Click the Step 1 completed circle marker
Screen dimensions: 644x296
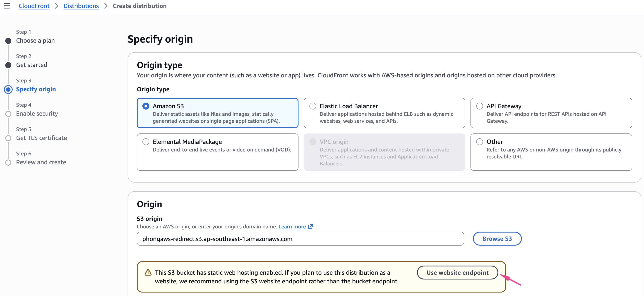[x=8, y=41]
